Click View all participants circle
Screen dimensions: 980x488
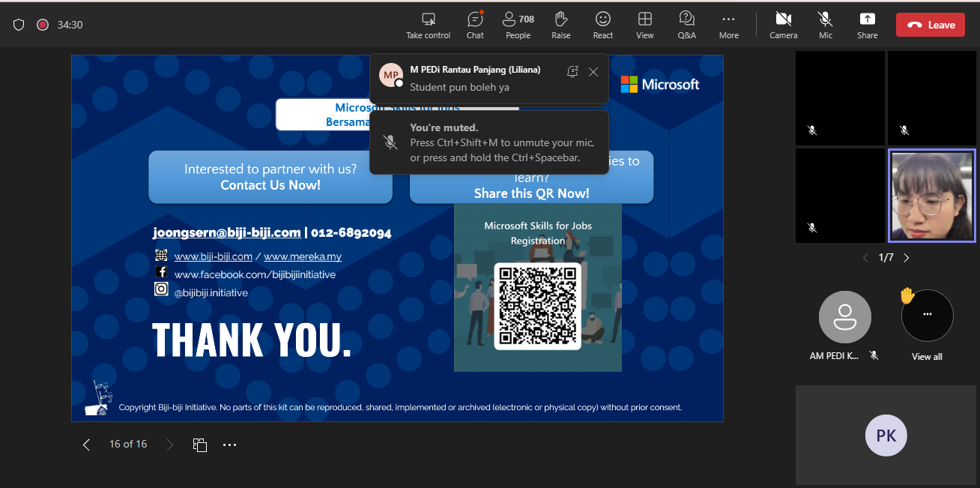pos(927,316)
